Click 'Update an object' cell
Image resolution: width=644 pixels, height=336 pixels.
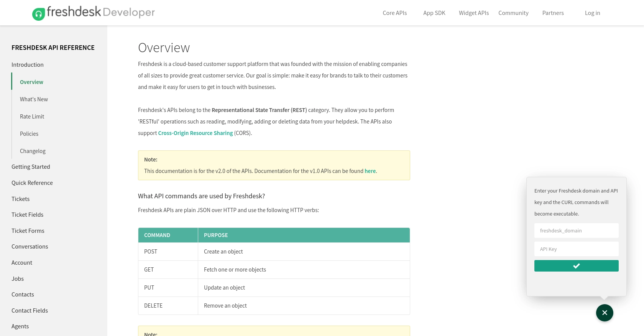(304, 288)
